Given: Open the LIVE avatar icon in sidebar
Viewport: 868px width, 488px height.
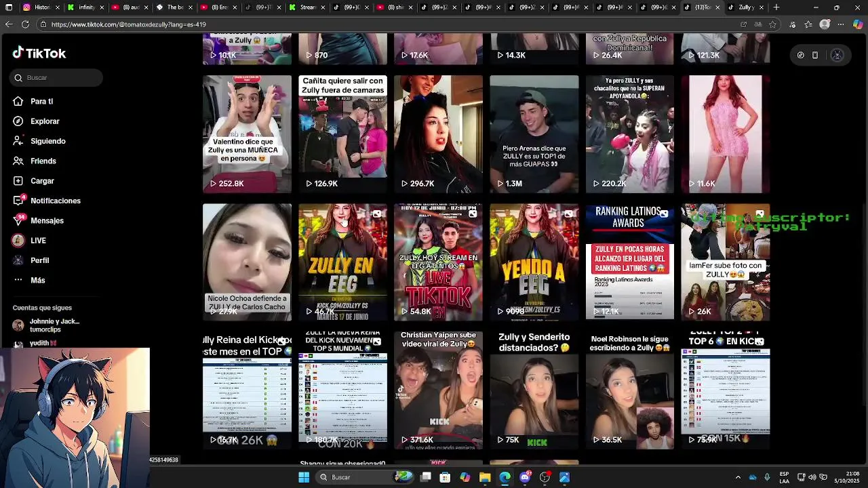Looking at the screenshot, I should point(18,241).
